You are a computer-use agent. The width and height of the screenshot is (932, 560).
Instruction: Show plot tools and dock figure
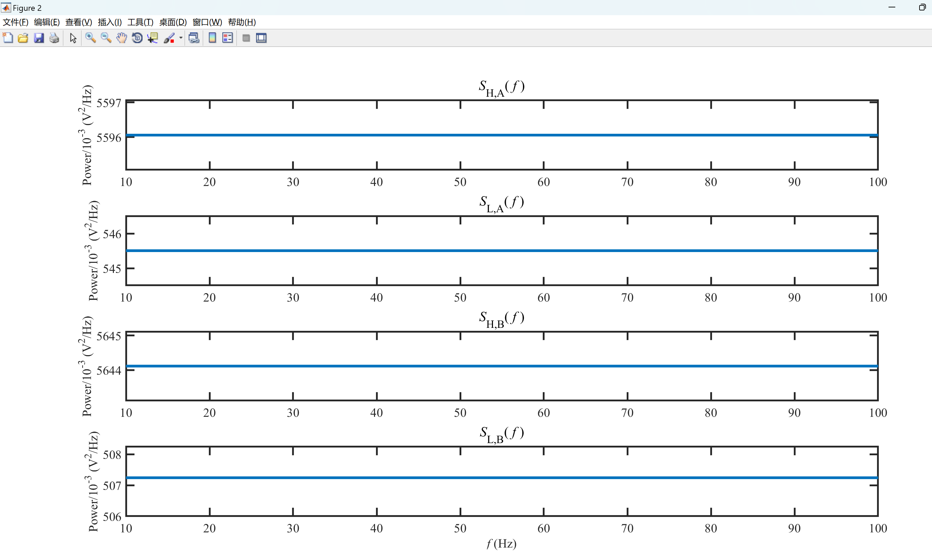(261, 38)
